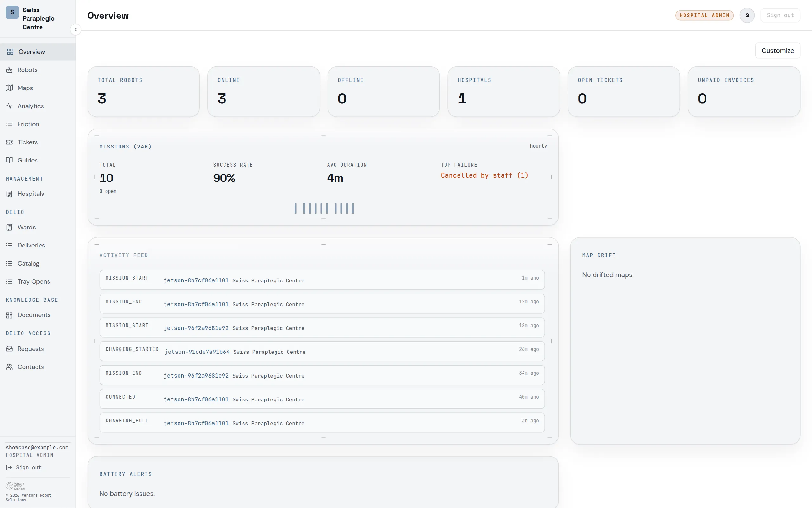812x508 pixels.
Task: Click the Robots icon in sidebar
Action: (x=10, y=70)
